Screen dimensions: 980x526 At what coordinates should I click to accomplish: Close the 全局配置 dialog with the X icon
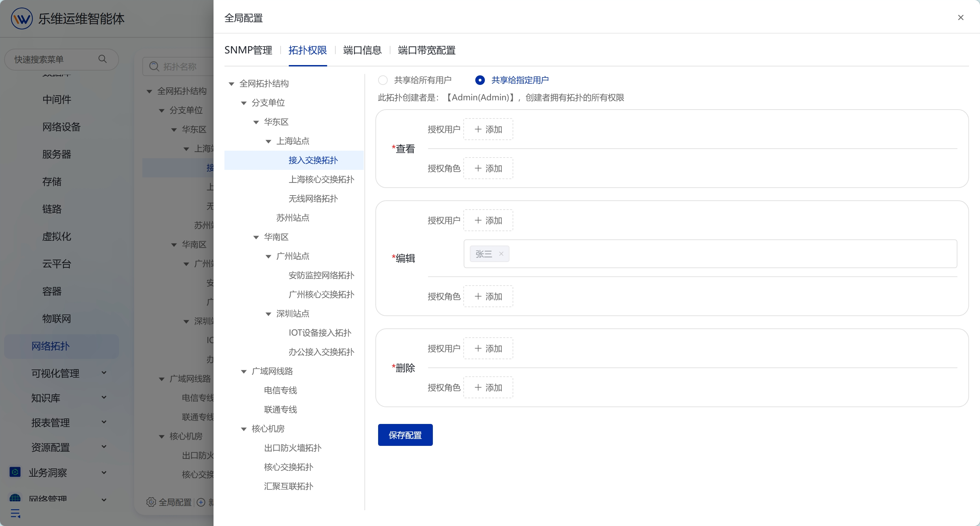[x=960, y=17]
